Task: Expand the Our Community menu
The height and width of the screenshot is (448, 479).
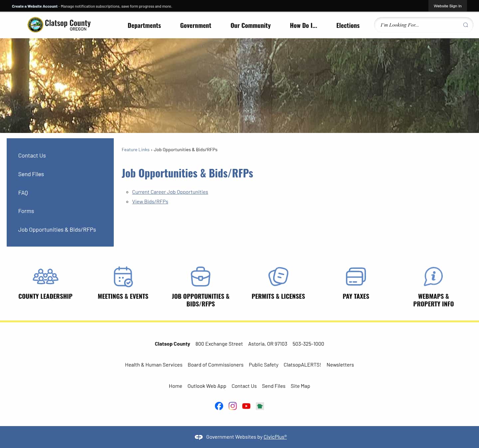Action: click(x=250, y=25)
